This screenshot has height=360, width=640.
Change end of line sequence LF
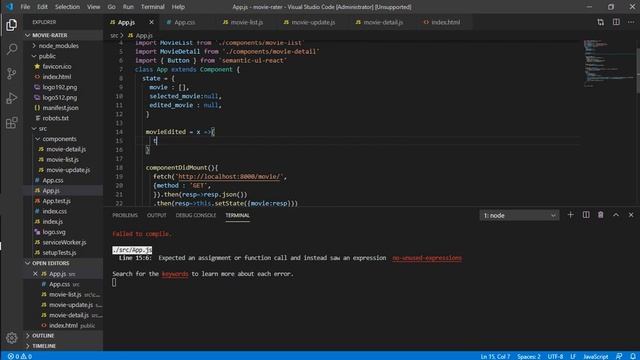click(573, 356)
